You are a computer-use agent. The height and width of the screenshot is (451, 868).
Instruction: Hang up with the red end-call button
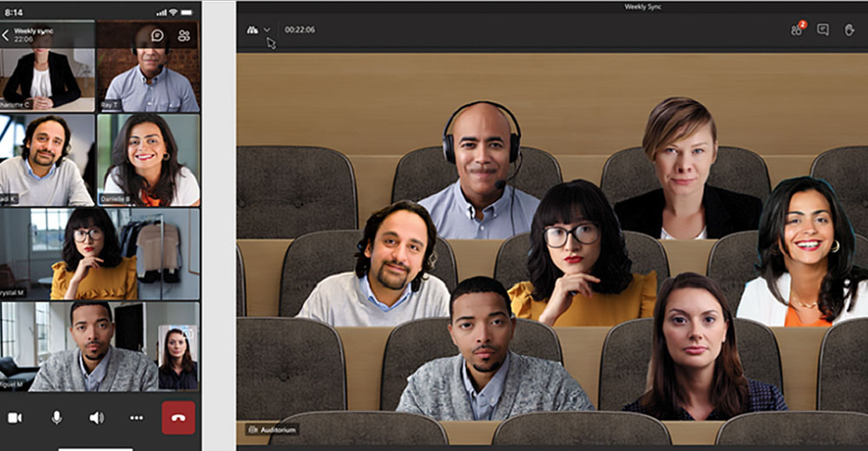tap(178, 417)
